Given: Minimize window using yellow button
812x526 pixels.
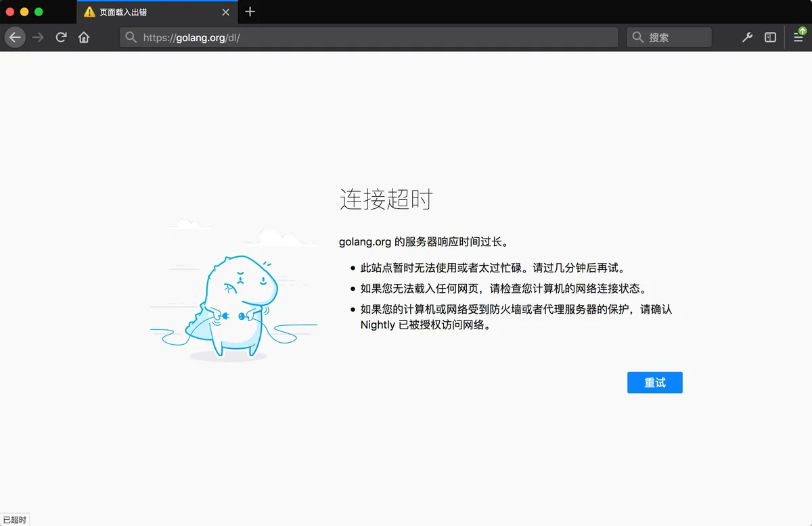Looking at the screenshot, I should 24,11.
